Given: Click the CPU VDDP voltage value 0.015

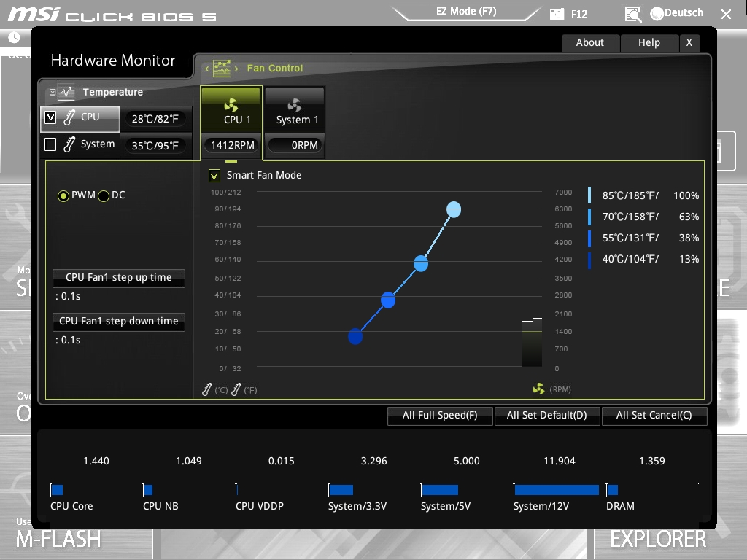Looking at the screenshot, I should coord(281,461).
